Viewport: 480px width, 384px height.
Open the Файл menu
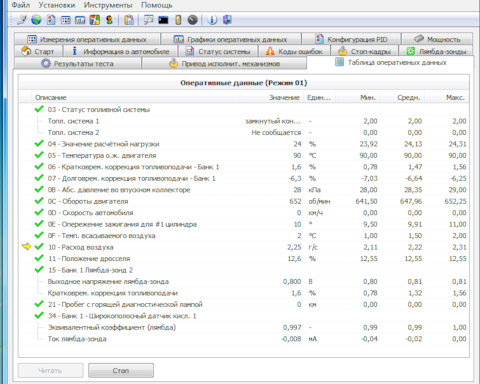point(20,5)
